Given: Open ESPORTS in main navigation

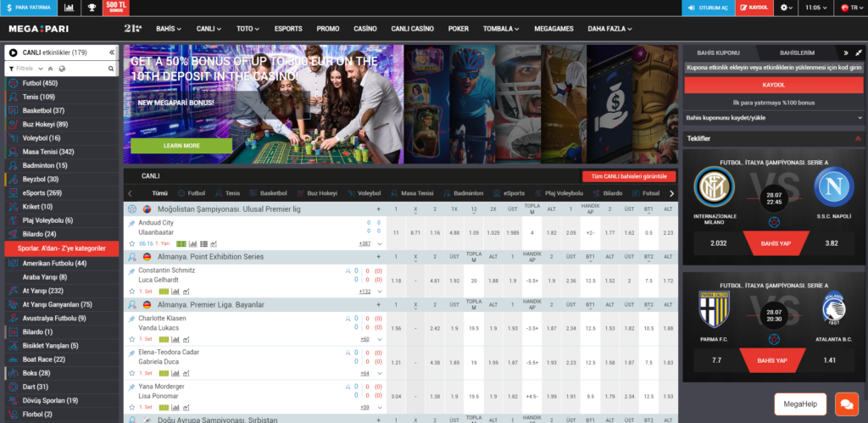Looking at the screenshot, I should pos(288,29).
